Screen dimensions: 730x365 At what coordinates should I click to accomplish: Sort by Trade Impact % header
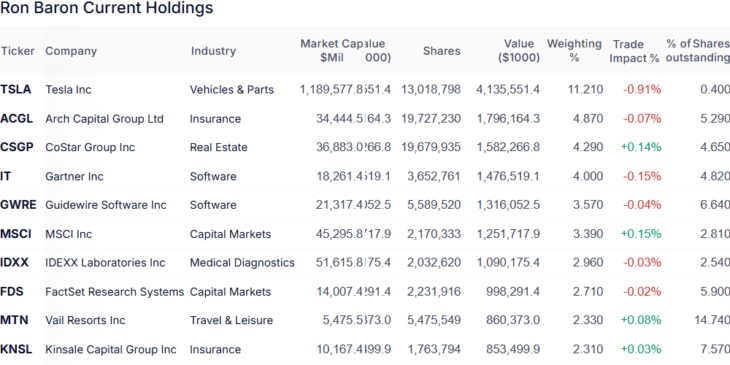[634, 51]
